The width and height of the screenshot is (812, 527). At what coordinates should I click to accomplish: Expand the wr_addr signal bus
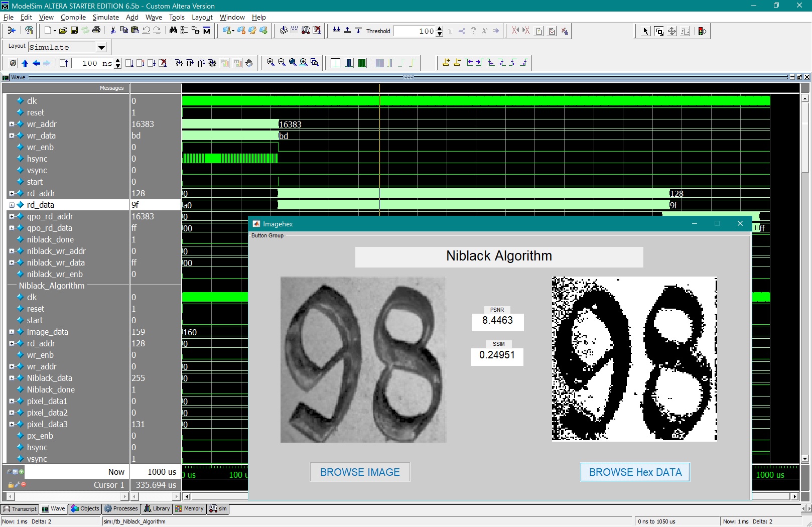pyautogui.click(x=12, y=124)
